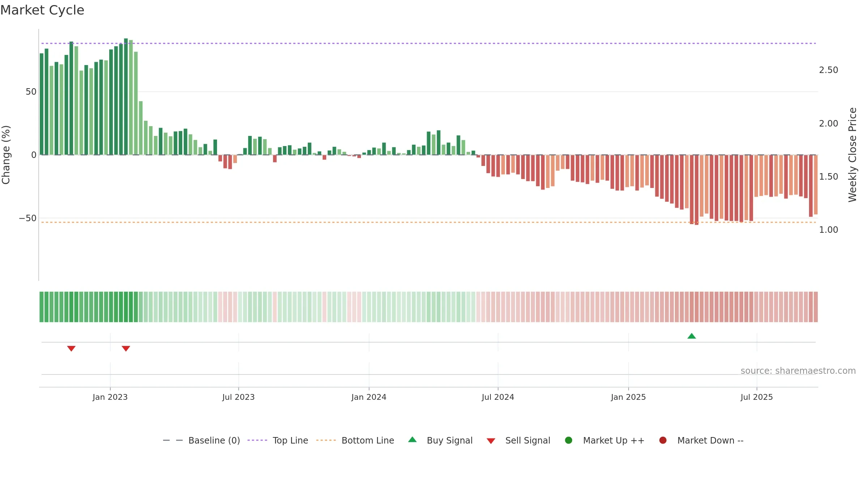Toggle the Bottom Line legend entry
Image resolution: width=868 pixels, height=488 pixels.
coord(355,440)
